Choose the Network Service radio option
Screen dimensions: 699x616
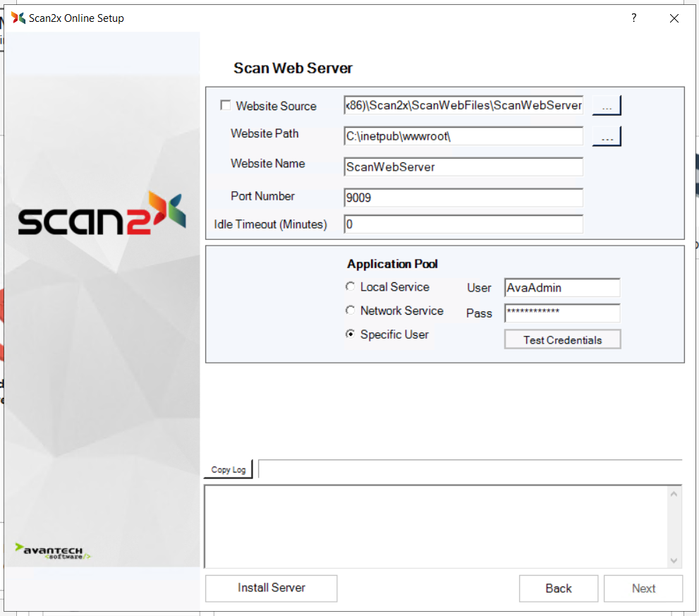pyautogui.click(x=351, y=310)
